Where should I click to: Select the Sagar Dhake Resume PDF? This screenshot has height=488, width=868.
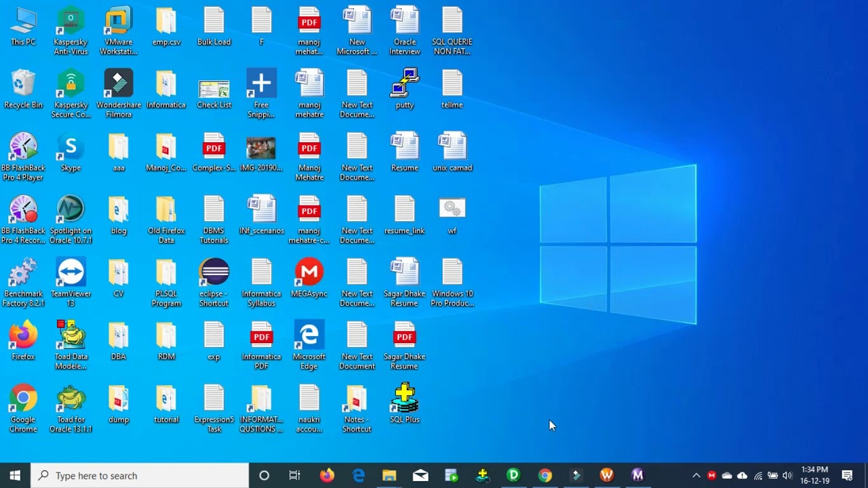click(x=405, y=346)
